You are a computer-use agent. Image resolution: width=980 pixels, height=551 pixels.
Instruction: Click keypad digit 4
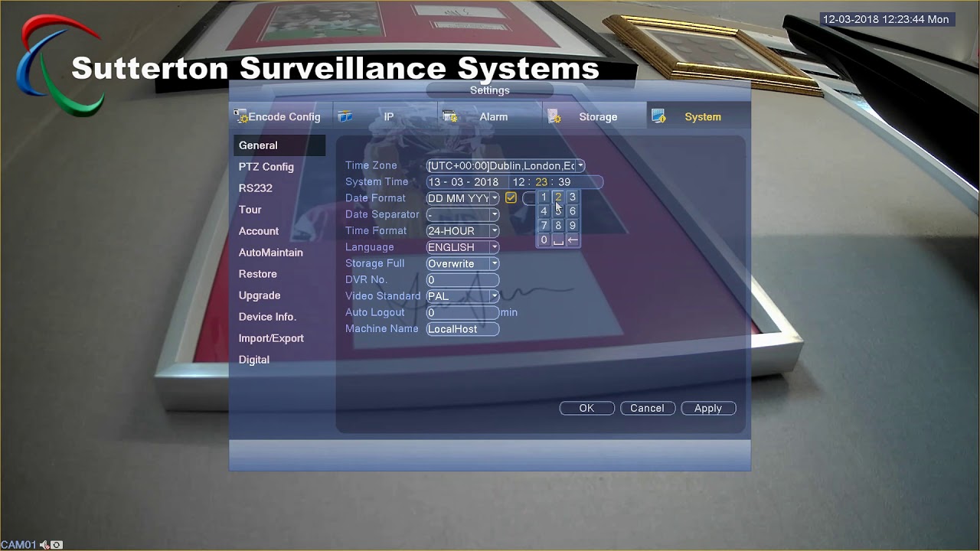pos(544,211)
